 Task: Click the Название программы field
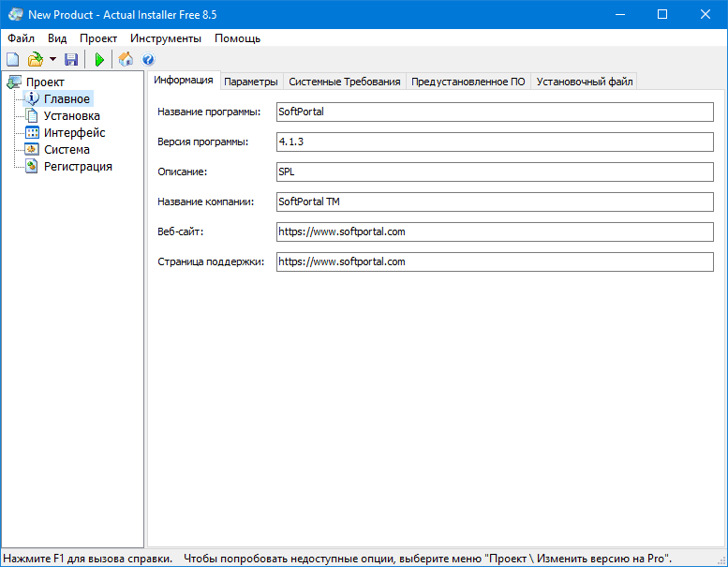click(x=495, y=112)
